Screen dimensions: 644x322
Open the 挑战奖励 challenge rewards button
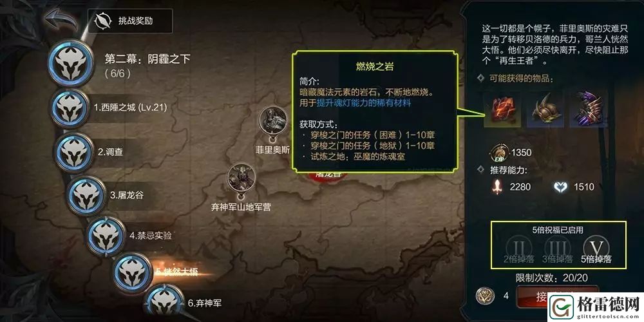(x=130, y=21)
